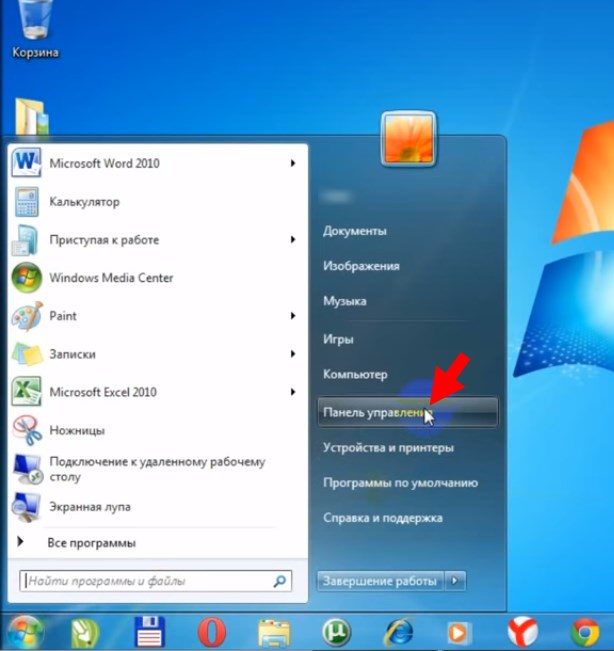Screen dimensions: 614x651
Task: Open the Записки sticky notes icon
Action: click(27, 354)
